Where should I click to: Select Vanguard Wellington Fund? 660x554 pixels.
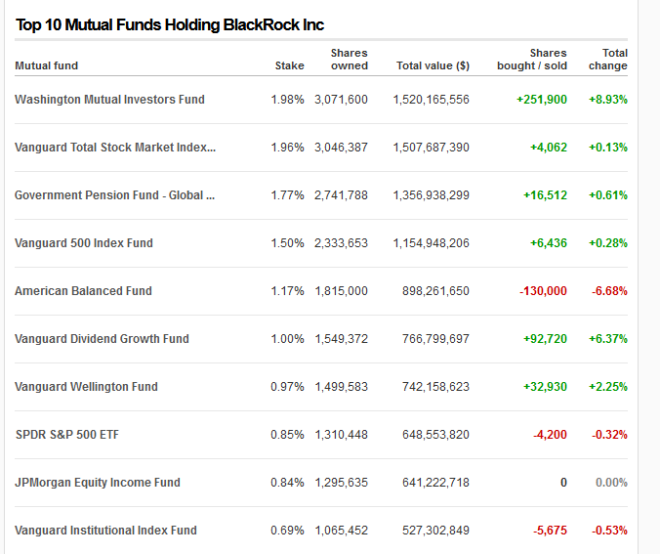[86, 387]
